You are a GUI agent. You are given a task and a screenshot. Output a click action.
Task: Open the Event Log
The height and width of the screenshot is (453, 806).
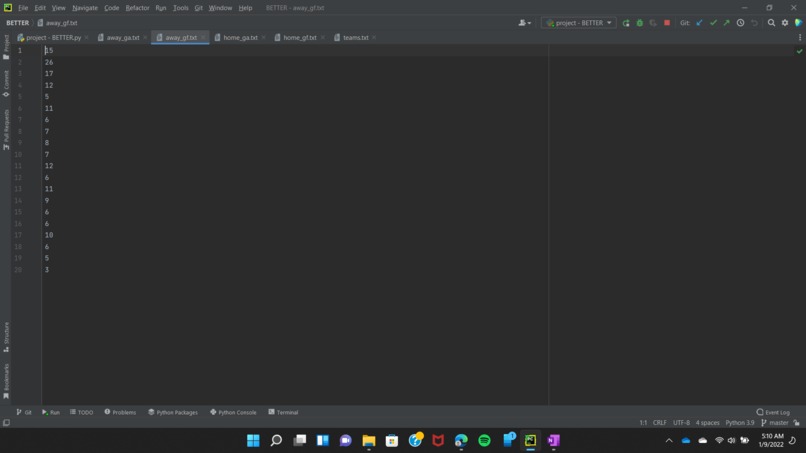(x=773, y=412)
